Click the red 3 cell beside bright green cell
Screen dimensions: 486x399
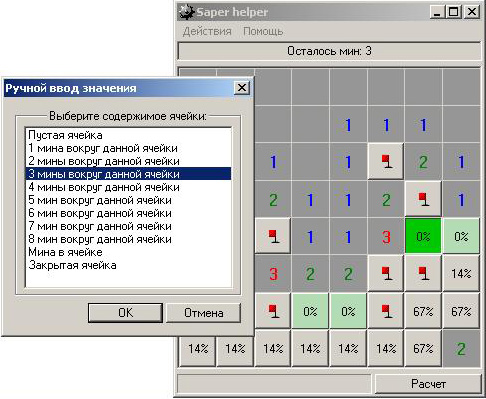386,236
